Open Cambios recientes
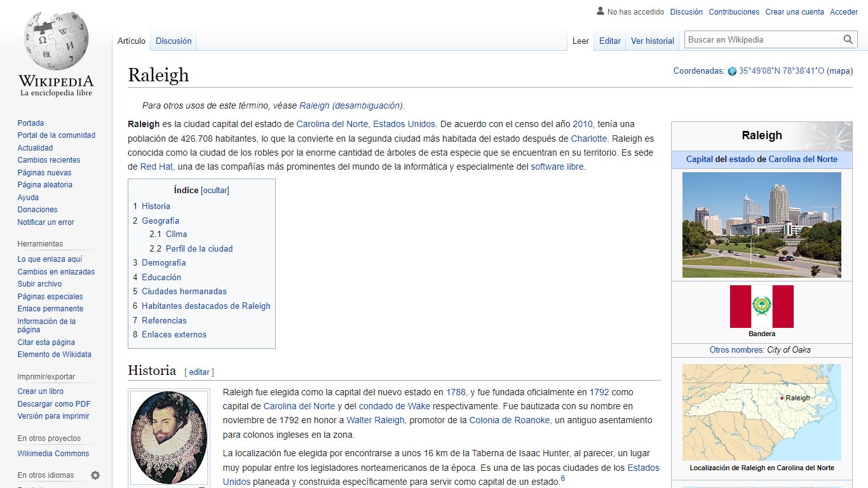 pos(49,160)
